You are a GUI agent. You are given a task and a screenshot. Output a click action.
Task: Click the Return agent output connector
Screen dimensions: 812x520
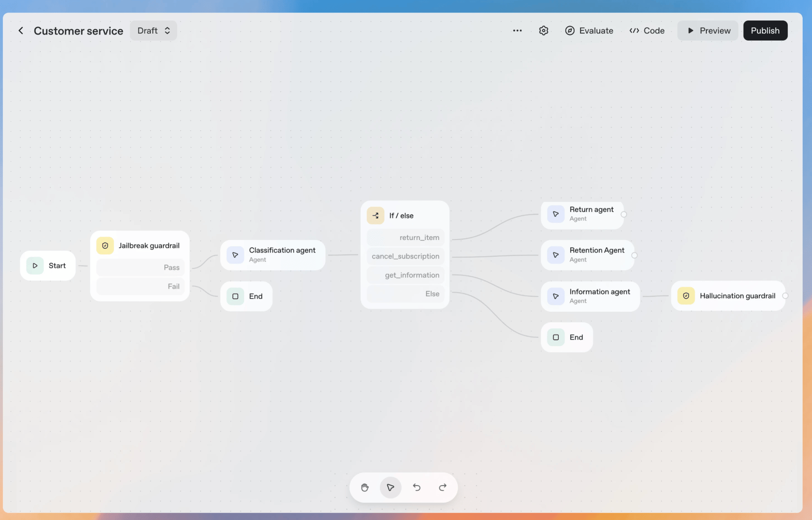pyautogui.click(x=624, y=214)
